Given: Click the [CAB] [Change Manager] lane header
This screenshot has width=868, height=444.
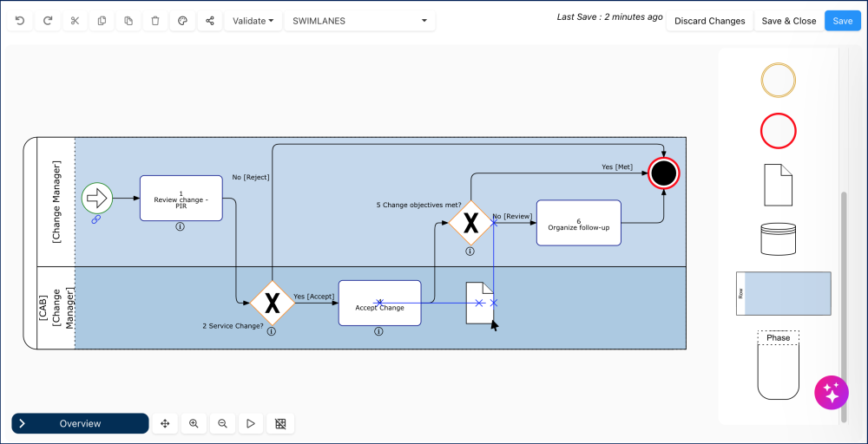Looking at the screenshot, I should [x=56, y=308].
